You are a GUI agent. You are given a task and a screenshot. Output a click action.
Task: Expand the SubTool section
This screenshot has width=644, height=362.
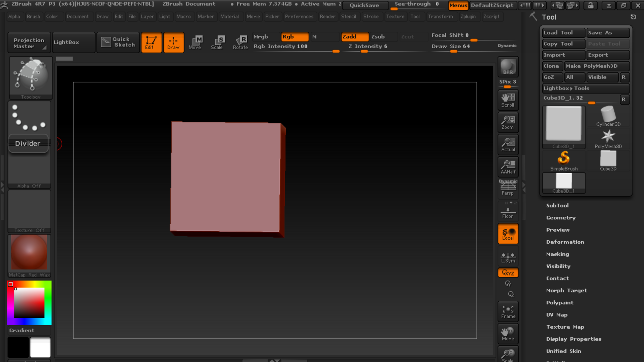click(x=557, y=206)
